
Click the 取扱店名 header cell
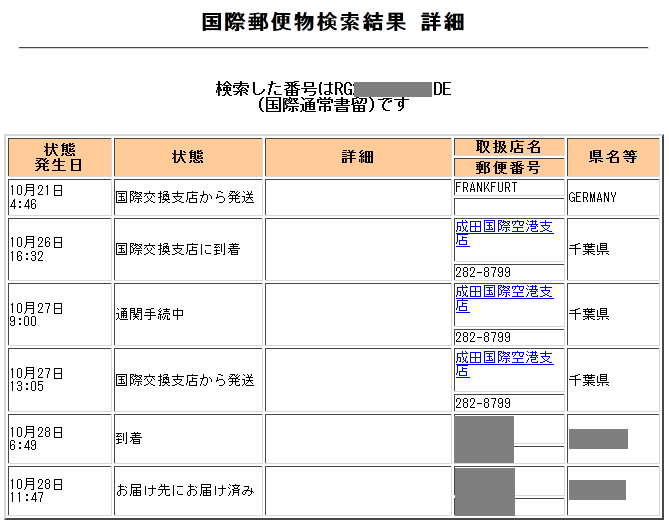[x=508, y=147]
